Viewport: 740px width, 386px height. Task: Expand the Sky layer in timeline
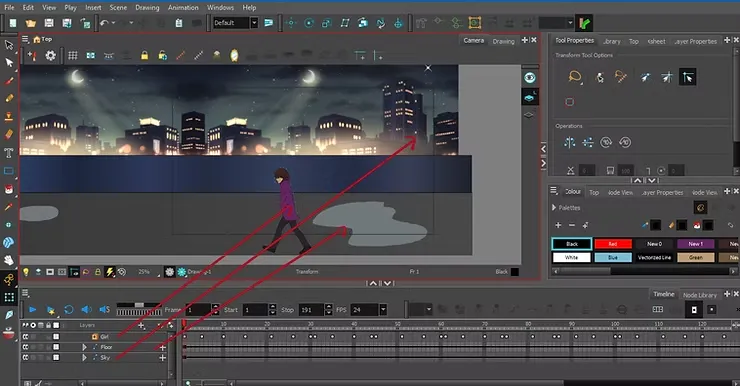84,357
